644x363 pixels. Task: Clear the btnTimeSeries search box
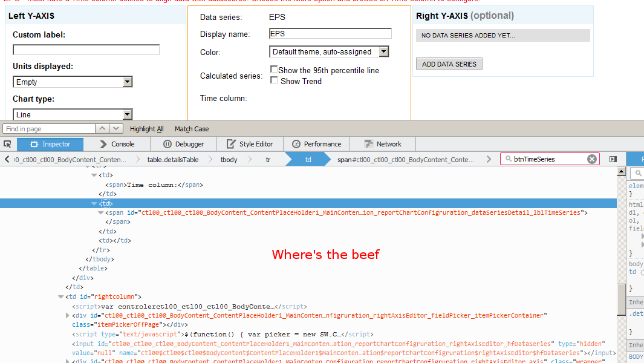[591, 159]
